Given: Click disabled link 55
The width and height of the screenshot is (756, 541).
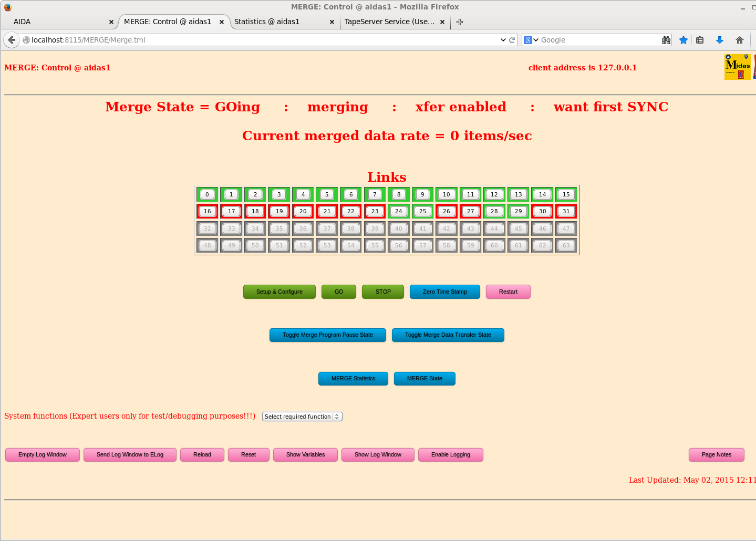Looking at the screenshot, I should (375, 245).
